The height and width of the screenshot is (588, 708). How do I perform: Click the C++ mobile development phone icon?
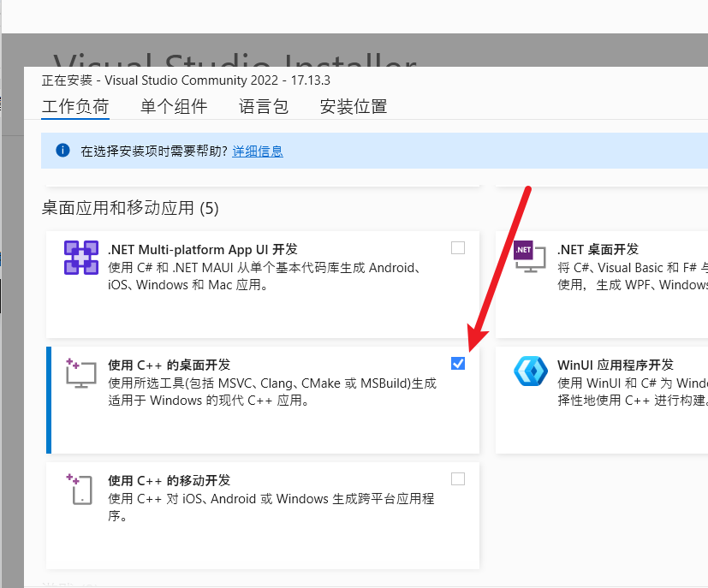[x=80, y=490]
